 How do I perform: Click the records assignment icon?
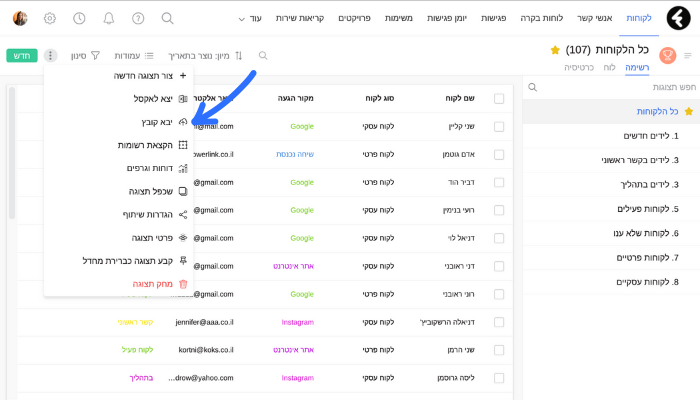pos(183,145)
